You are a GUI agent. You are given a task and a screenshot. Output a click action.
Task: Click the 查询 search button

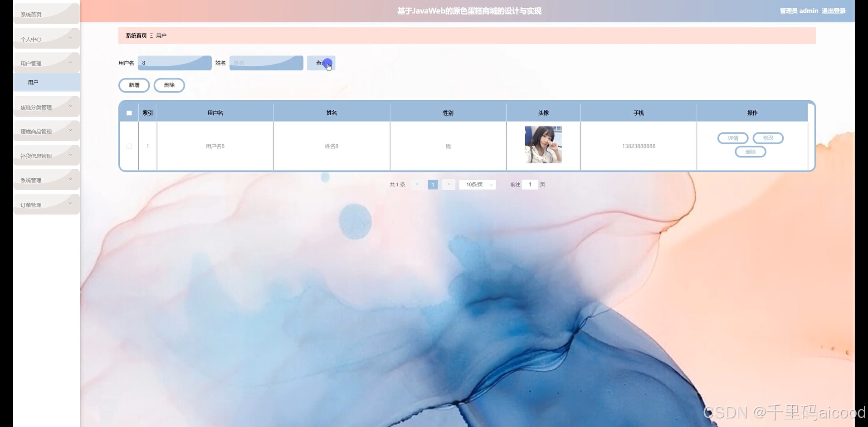pos(321,63)
